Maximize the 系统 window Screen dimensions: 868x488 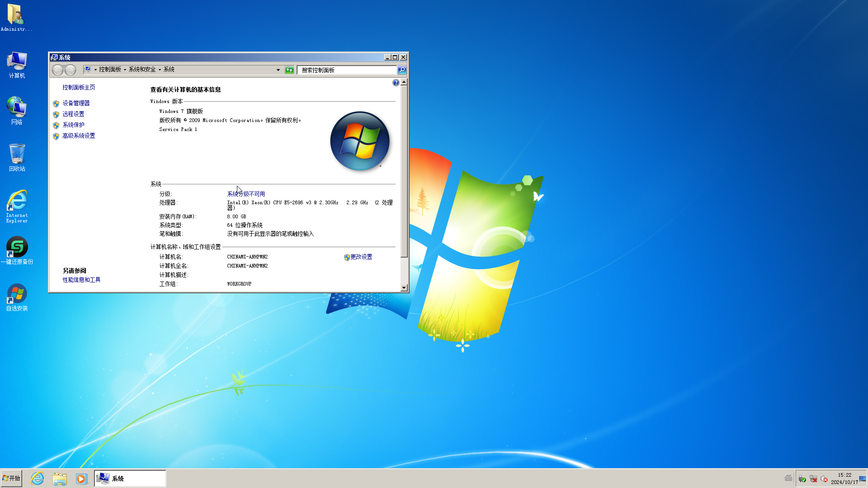[395, 57]
